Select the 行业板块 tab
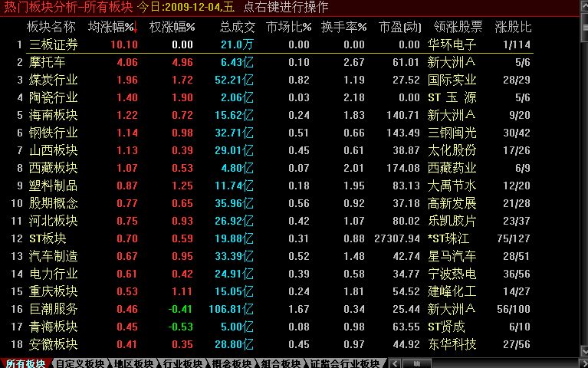This screenshot has height=368, width=588. (181, 363)
